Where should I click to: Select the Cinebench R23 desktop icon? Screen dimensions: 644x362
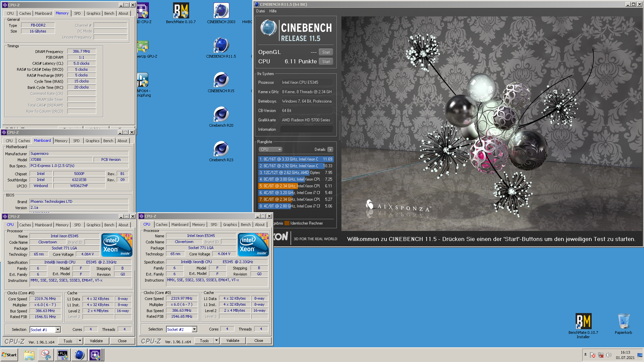tap(221, 152)
